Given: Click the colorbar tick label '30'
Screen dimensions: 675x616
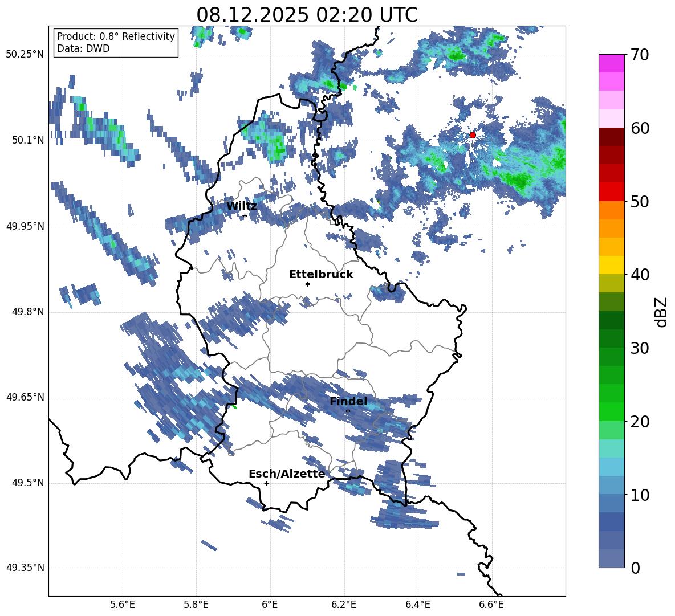Looking at the screenshot, I should tap(639, 348).
